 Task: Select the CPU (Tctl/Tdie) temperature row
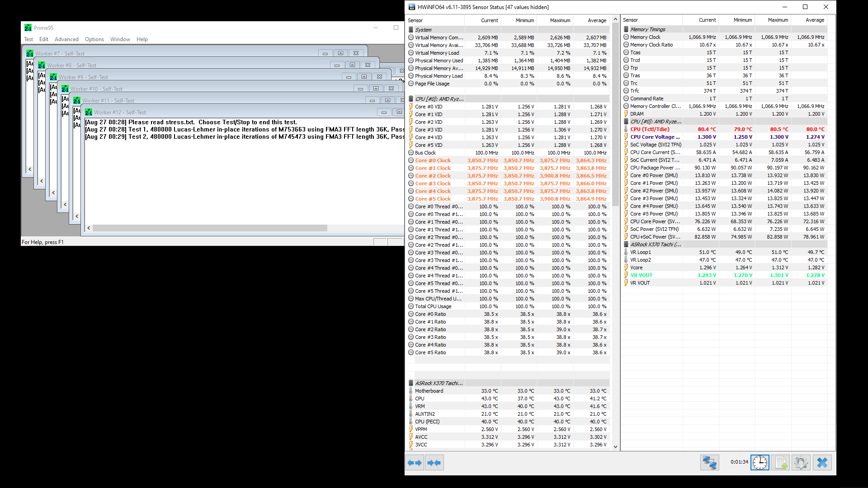[650, 129]
